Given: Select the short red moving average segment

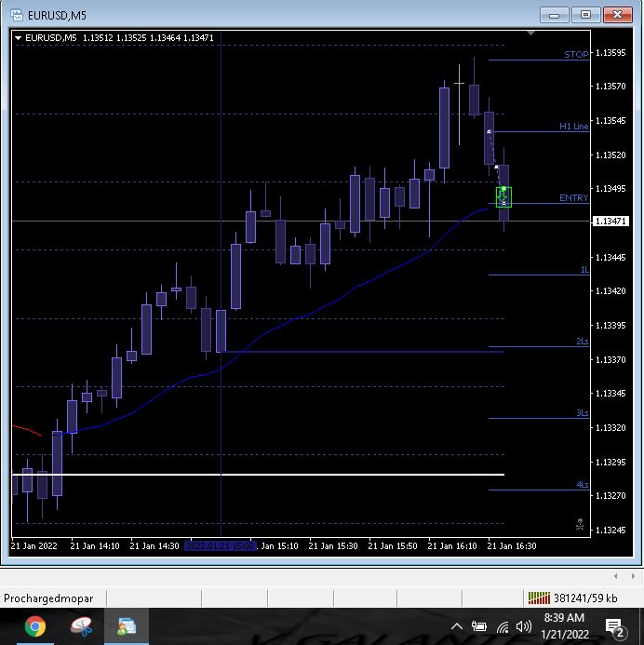Looking at the screenshot, I should (x=27, y=430).
